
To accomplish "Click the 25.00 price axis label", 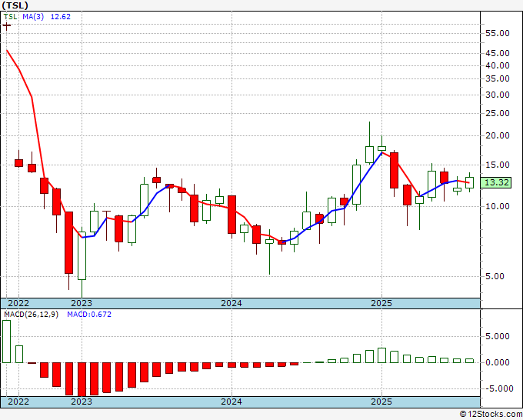I will pyautogui.click(x=498, y=113).
